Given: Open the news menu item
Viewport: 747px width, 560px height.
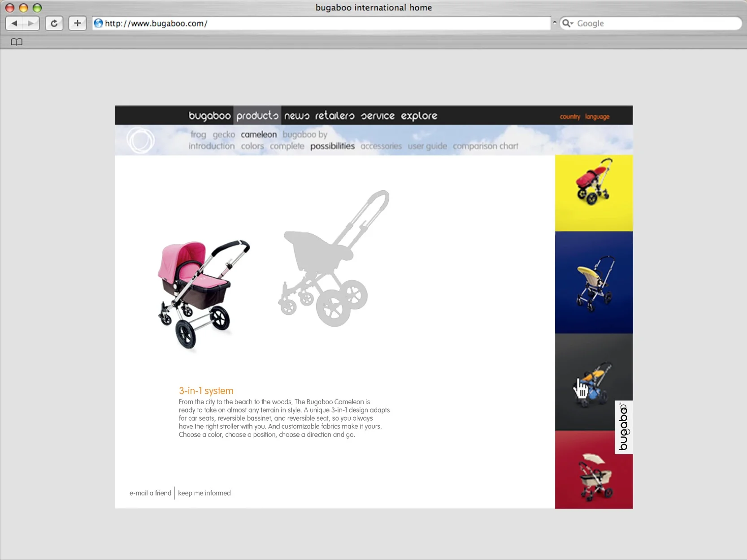Looking at the screenshot, I should [297, 116].
